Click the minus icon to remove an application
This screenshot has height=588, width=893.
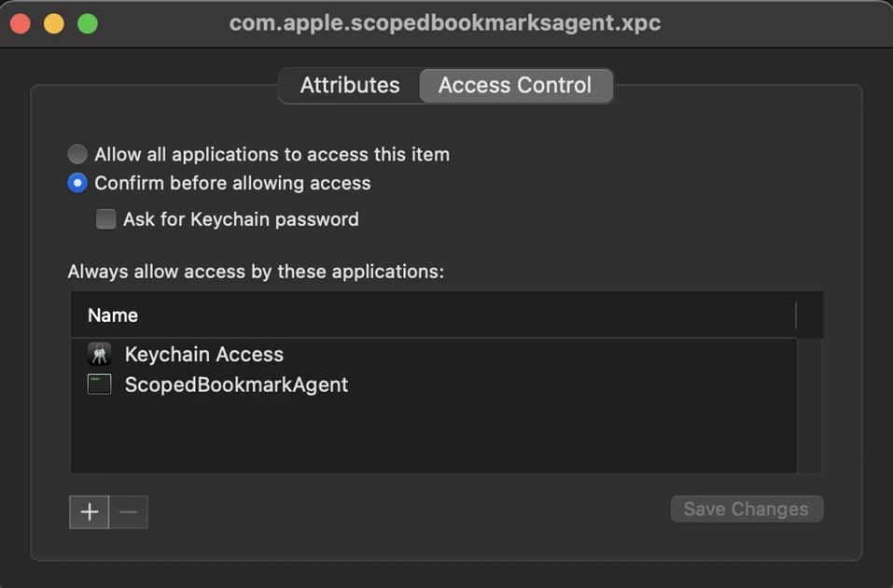tap(129, 511)
